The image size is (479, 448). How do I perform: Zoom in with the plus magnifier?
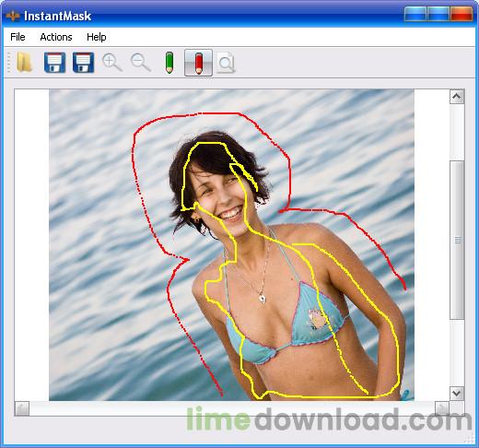click(x=111, y=63)
